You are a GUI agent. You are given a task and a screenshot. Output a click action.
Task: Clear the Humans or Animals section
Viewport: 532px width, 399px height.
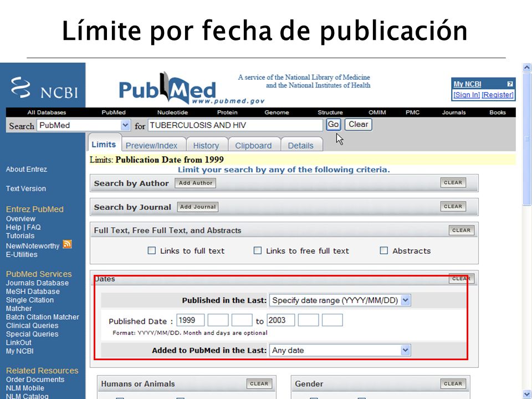259,383
